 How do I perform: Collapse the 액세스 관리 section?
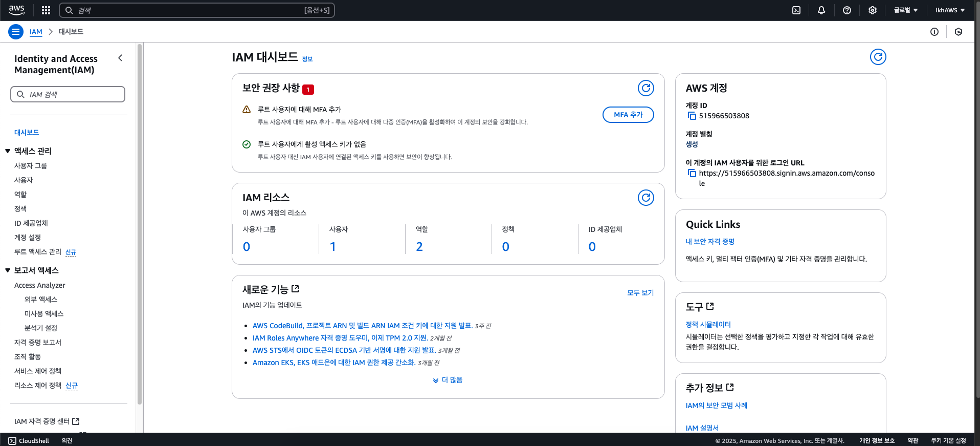click(8, 151)
